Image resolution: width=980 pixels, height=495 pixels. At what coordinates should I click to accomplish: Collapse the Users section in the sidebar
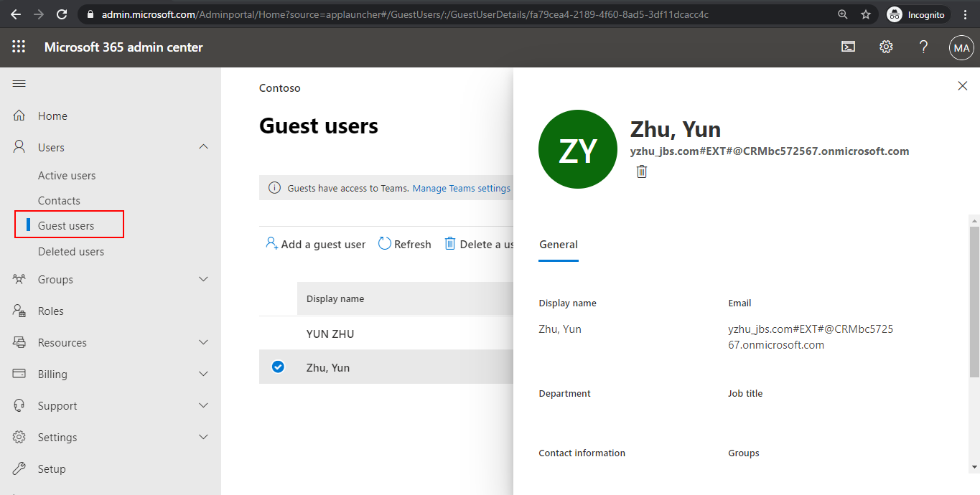(x=203, y=146)
